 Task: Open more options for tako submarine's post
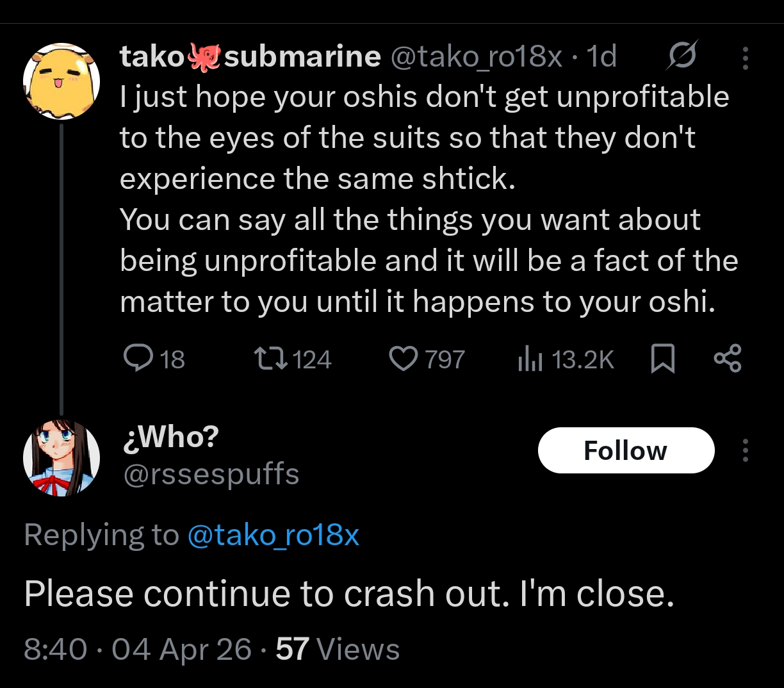pos(745,58)
